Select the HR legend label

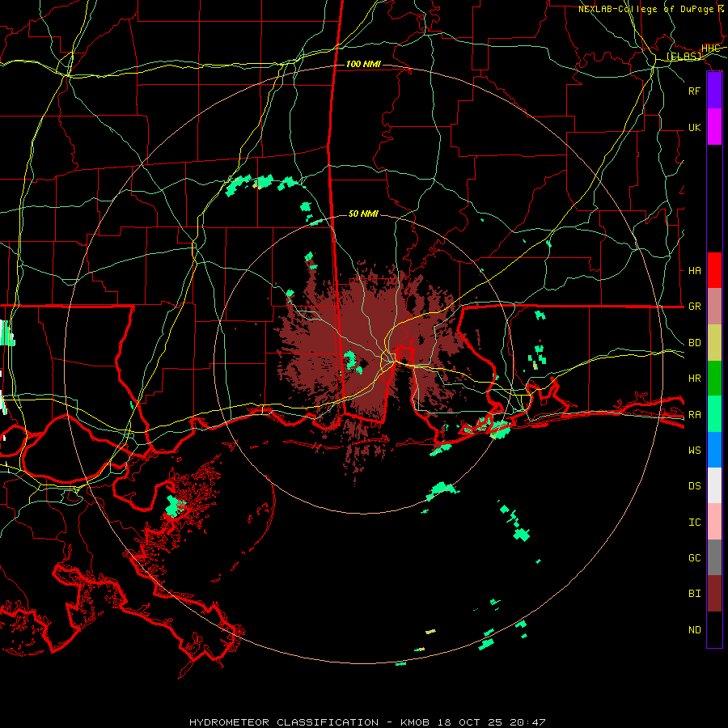(x=695, y=379)
